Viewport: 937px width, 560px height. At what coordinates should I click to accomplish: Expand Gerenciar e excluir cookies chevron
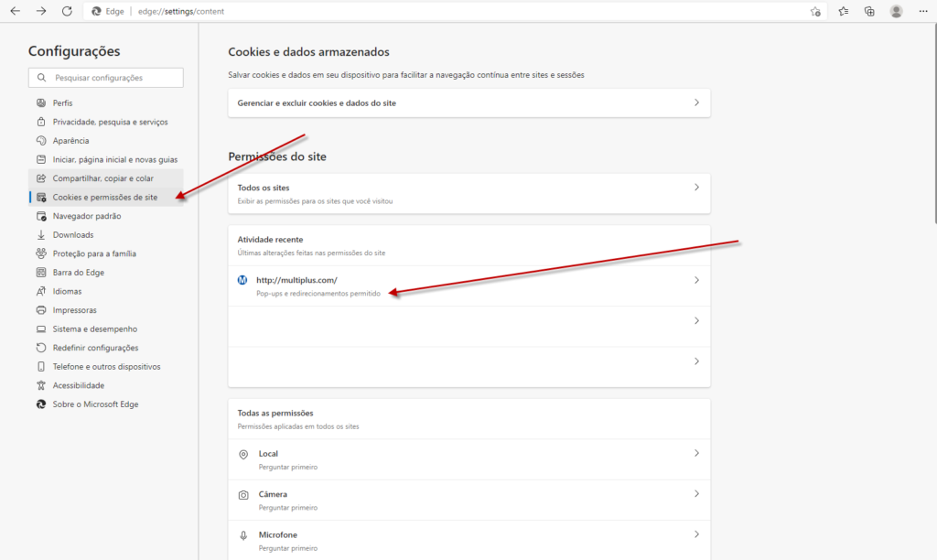[x=696, y=102]
